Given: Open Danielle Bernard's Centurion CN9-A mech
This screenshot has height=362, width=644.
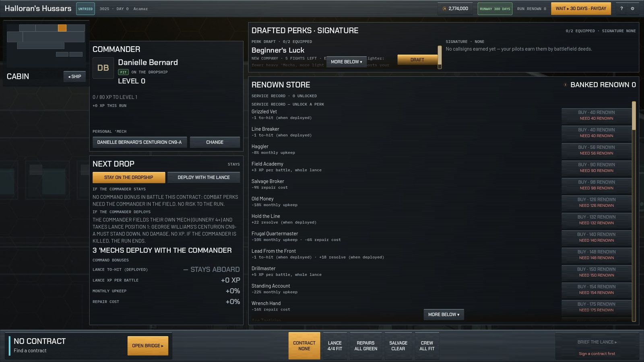Looking at the screenshot, I should (140, 142).
